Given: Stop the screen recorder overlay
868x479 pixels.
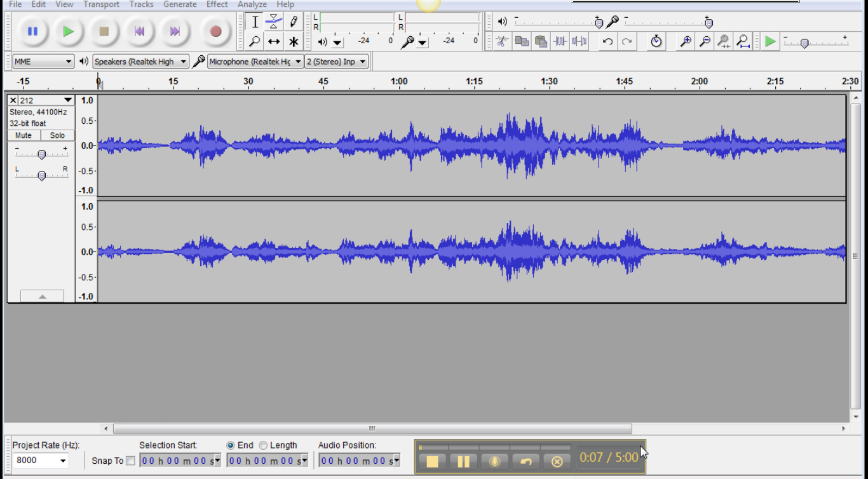Looking at the screenshot, I should click(432, 461).
